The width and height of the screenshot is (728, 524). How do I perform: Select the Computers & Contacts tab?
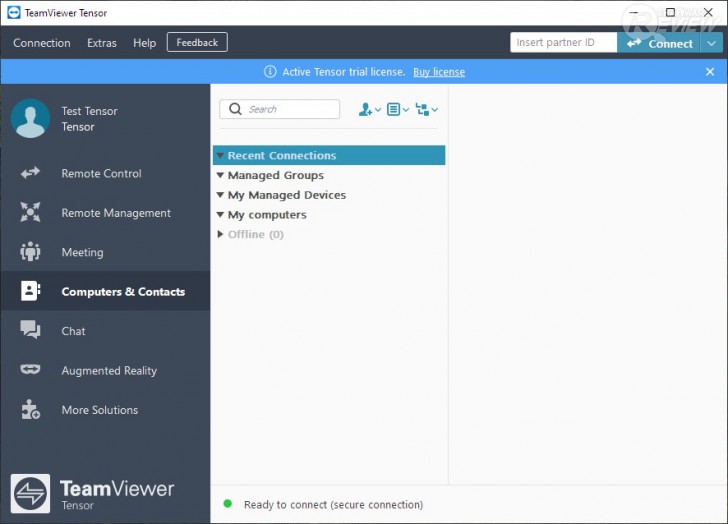pyautogui.click(x=105, y=291)
